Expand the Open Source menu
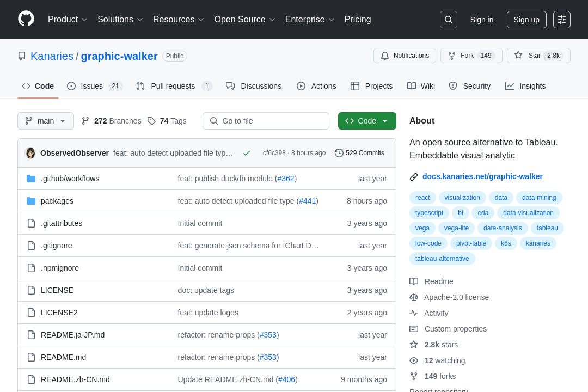Viewport: 588px width, 392px height. click(x=244, y=20)
